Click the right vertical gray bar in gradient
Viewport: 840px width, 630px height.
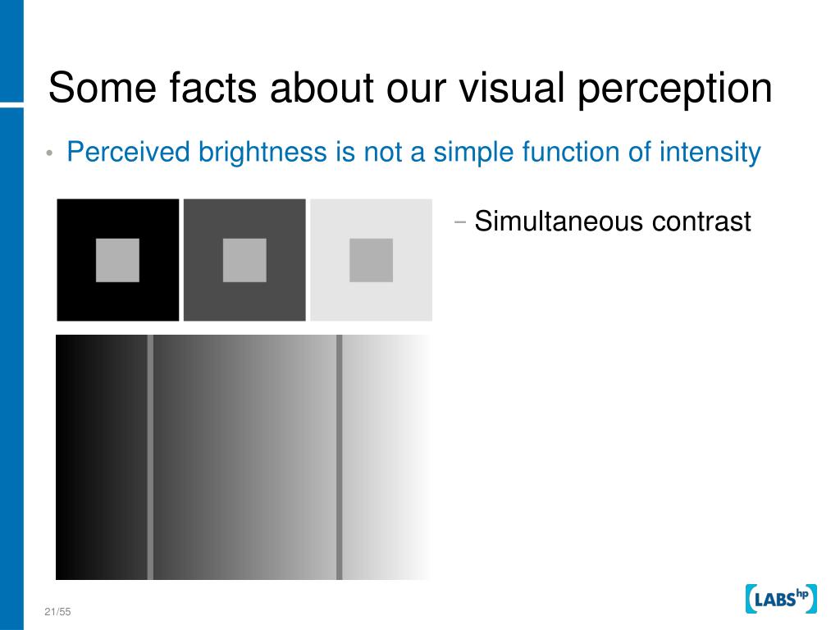(x=340, y=457)
